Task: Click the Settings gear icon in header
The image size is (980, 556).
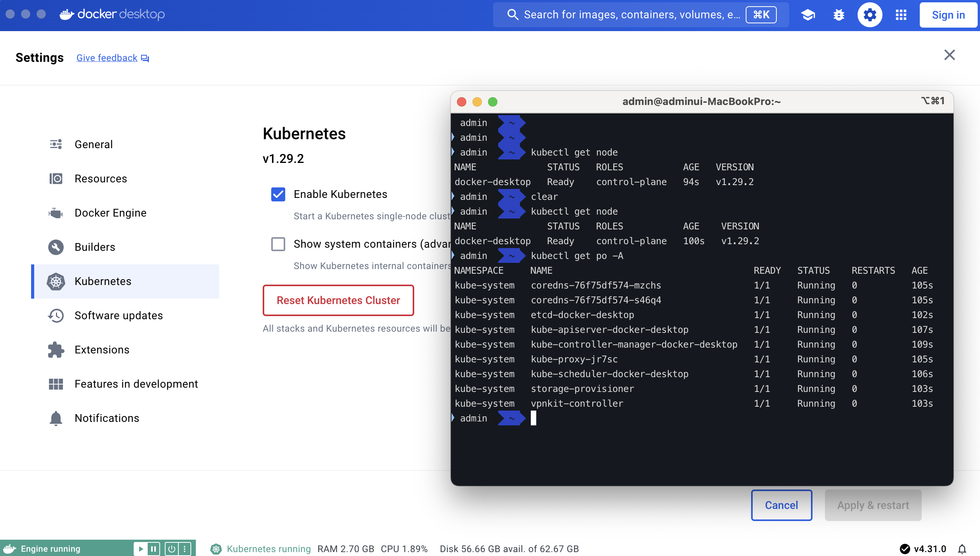Action: click(x=870, y=15)
